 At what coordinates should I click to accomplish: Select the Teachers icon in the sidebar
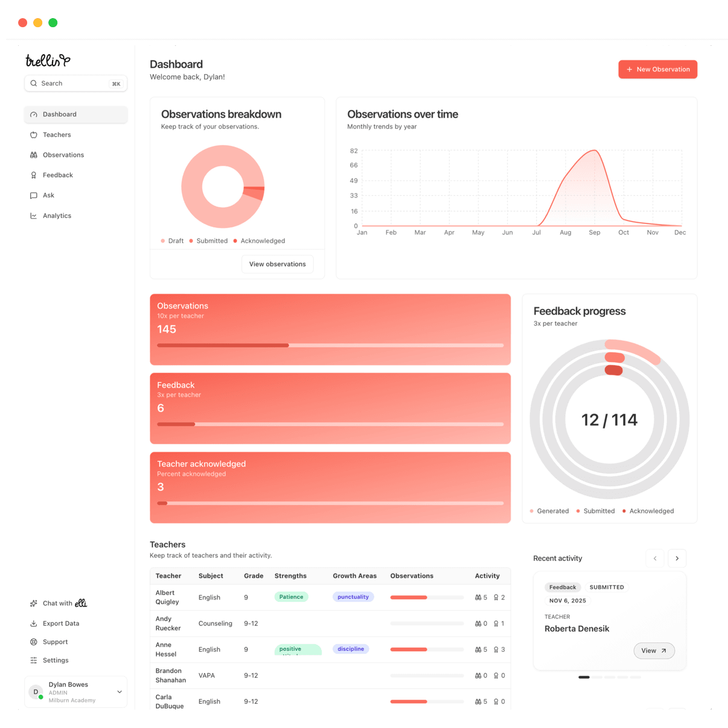tap(34, 135)
